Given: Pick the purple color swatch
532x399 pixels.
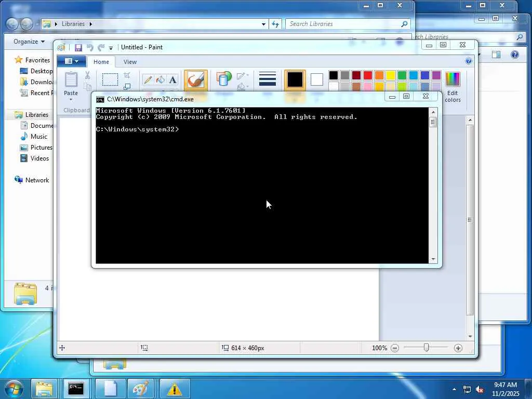Looking at the screenshot, I should tap(436, 75).
